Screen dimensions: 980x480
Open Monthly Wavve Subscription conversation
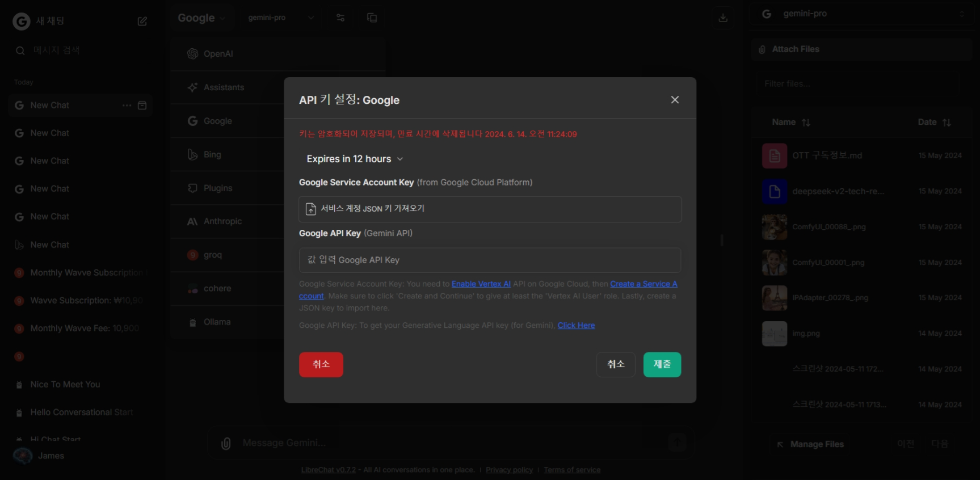coord(81,273)
